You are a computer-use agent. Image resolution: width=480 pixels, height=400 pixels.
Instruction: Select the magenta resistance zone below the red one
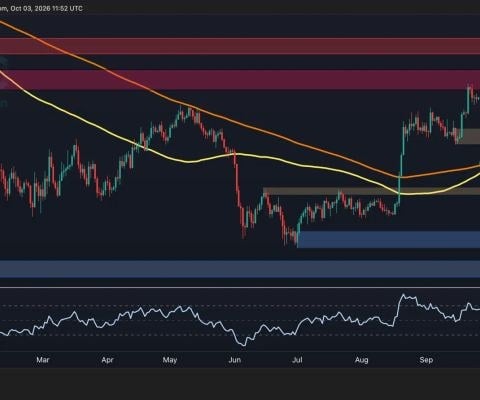pyautogui.click(x=240, y=80)
